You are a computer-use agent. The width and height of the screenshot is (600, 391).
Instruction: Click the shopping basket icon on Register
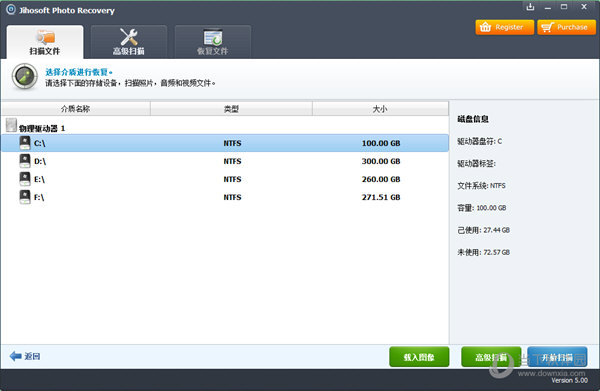coord(485,27)
